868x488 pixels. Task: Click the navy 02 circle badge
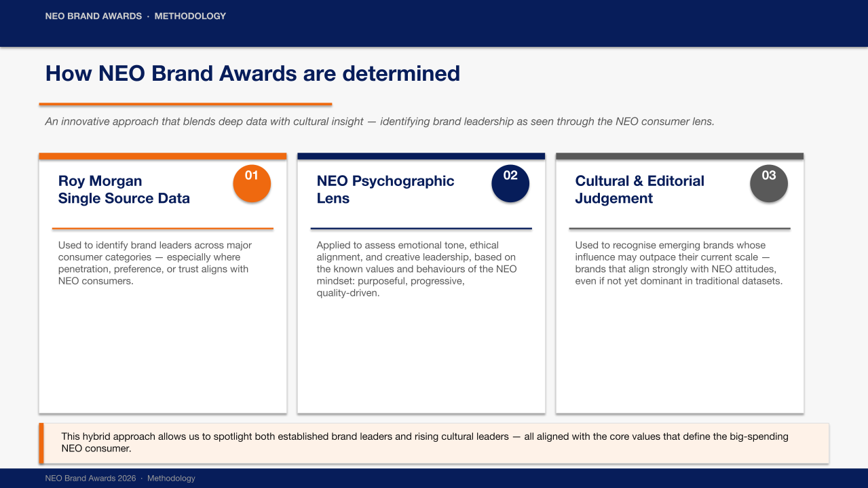pos(510,183)
